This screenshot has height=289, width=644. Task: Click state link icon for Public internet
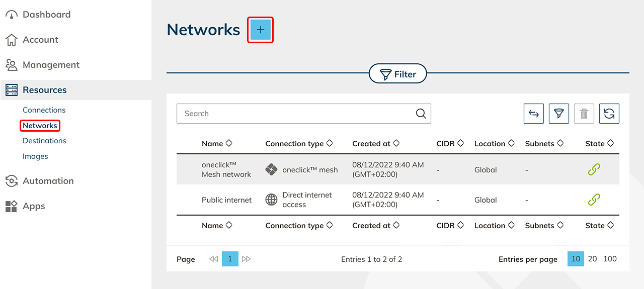(x=594, y=200)
